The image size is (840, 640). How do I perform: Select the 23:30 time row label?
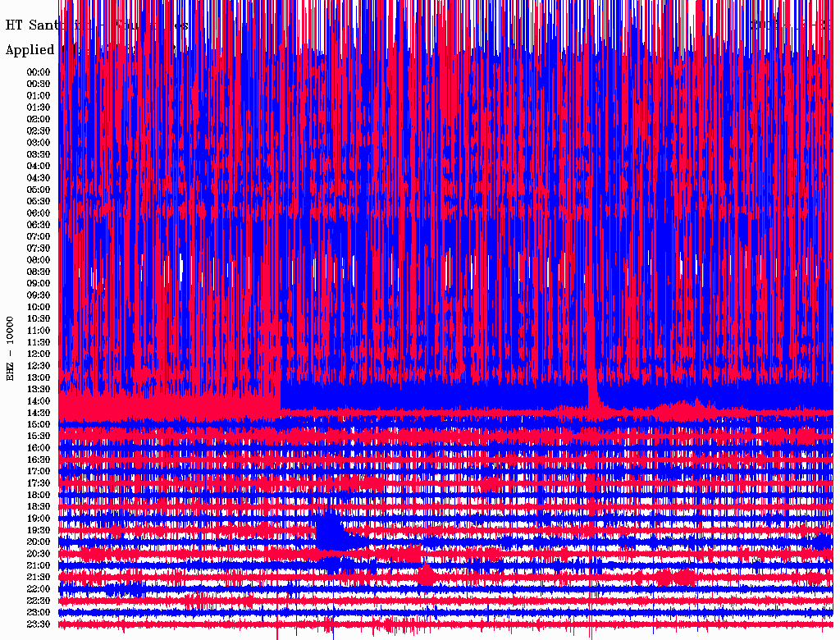(x=39, y=624)
